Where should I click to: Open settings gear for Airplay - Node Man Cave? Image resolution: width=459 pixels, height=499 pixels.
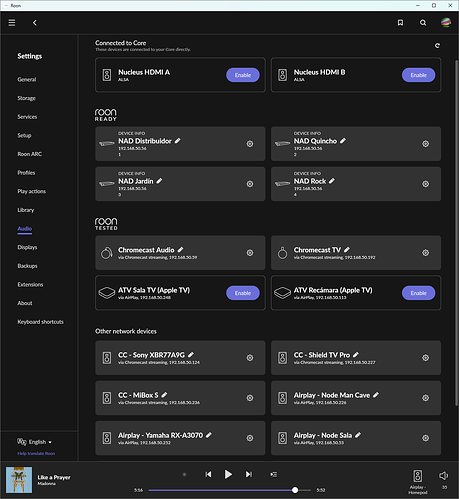point(426,398)
